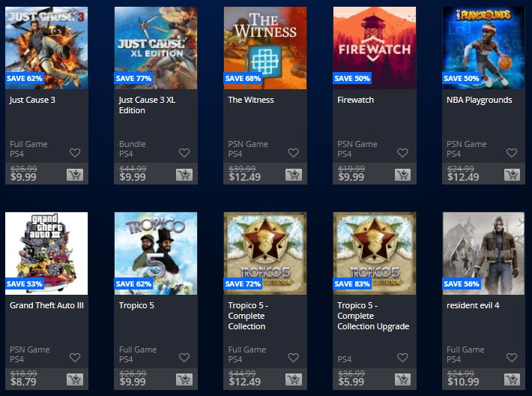
Task: Add NBA Playgrounds to cart
Action: point(512,175)
